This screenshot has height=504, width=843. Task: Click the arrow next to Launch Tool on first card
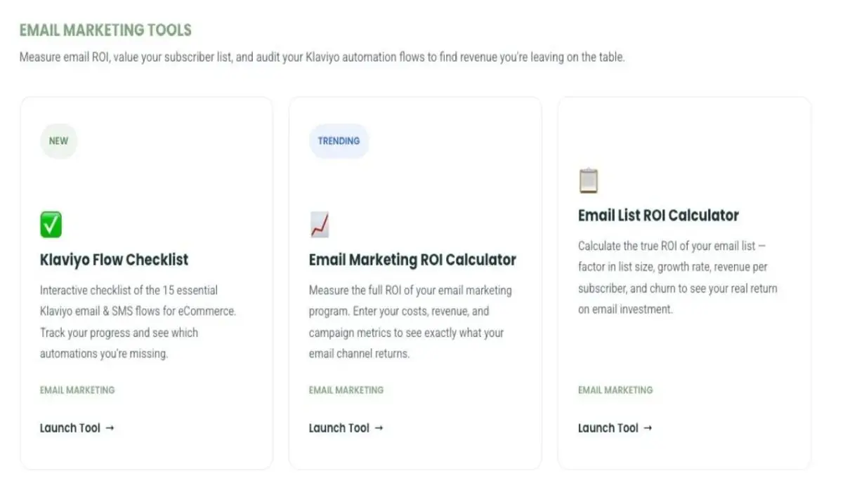pos(112,427)
